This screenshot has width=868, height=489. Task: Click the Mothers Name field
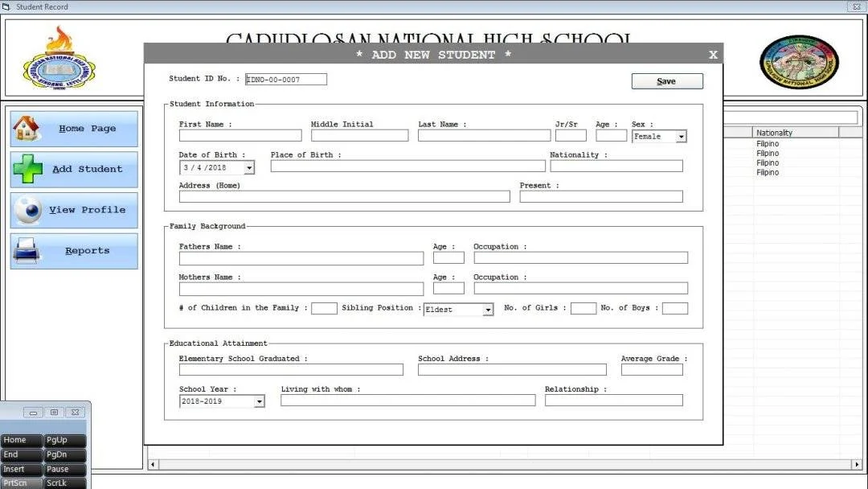pyautogui.click(x=301, y=289)
